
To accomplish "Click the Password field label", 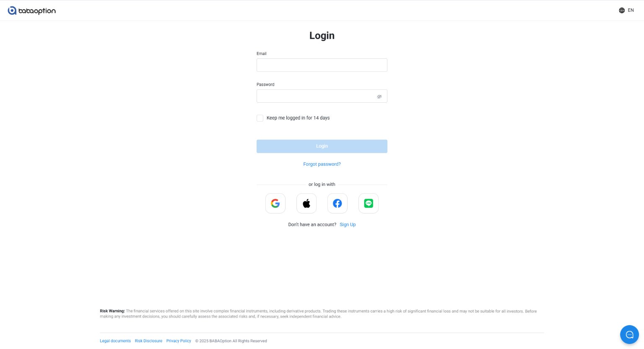I will tap(265, 84).
